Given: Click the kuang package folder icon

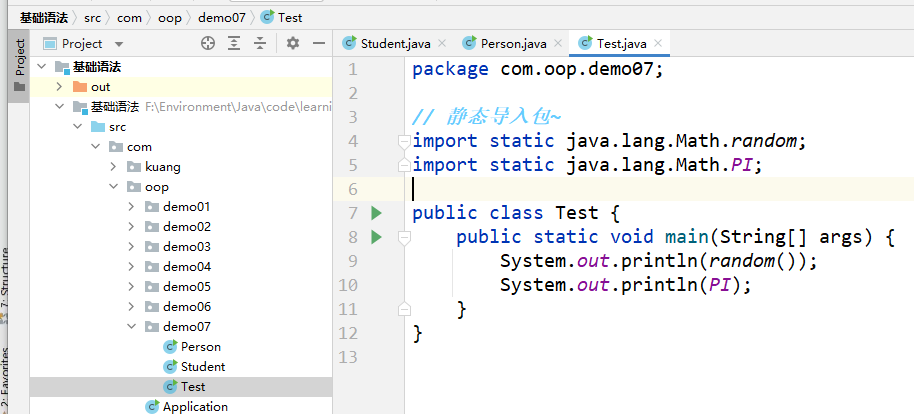Looking at the screenshot, I should (134, 167).
